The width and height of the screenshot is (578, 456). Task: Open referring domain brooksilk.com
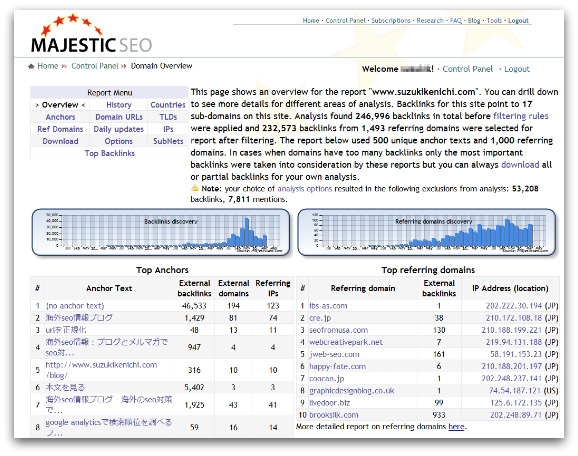coord(334,415)
